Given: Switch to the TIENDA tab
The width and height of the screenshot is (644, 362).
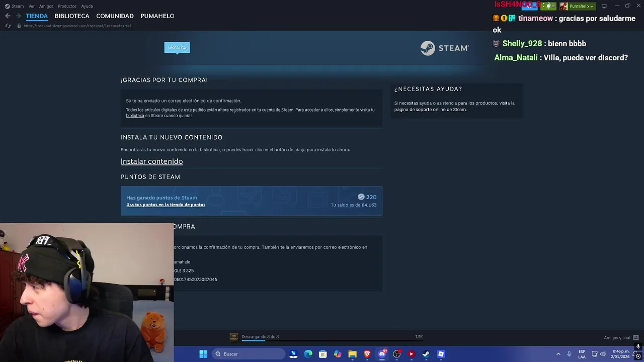Looking at the screenshot, I should click(x=37, y=16).
